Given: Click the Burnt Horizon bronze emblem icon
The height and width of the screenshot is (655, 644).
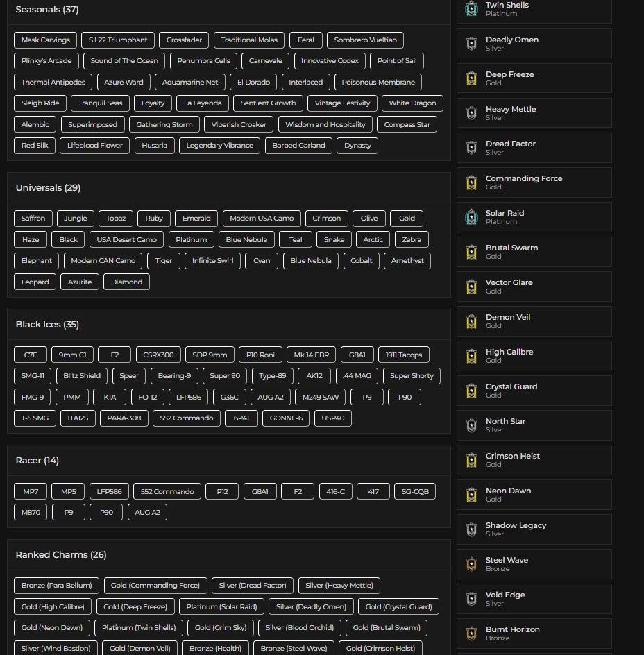Looking at the screenshot, I should pyautogui.click(x=471, y=633).
